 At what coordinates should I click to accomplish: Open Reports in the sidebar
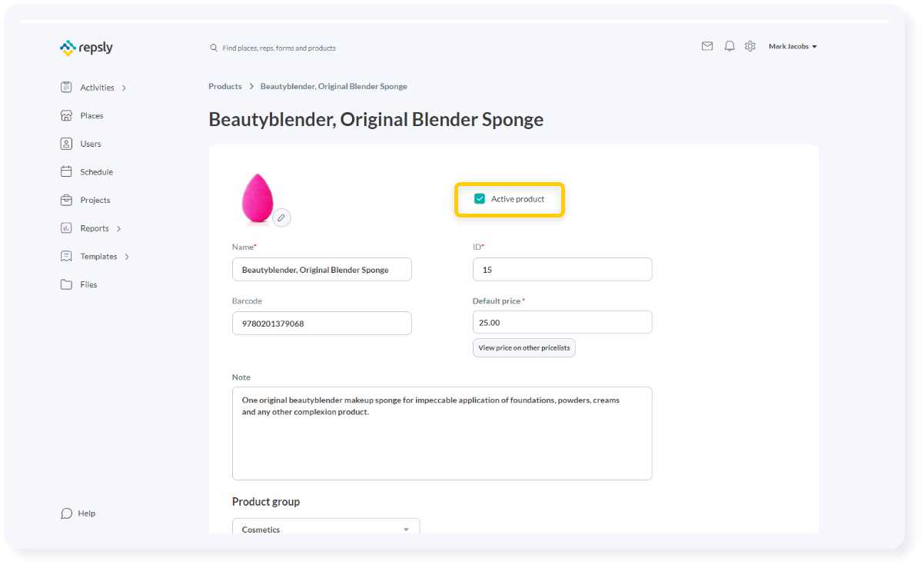95,228
